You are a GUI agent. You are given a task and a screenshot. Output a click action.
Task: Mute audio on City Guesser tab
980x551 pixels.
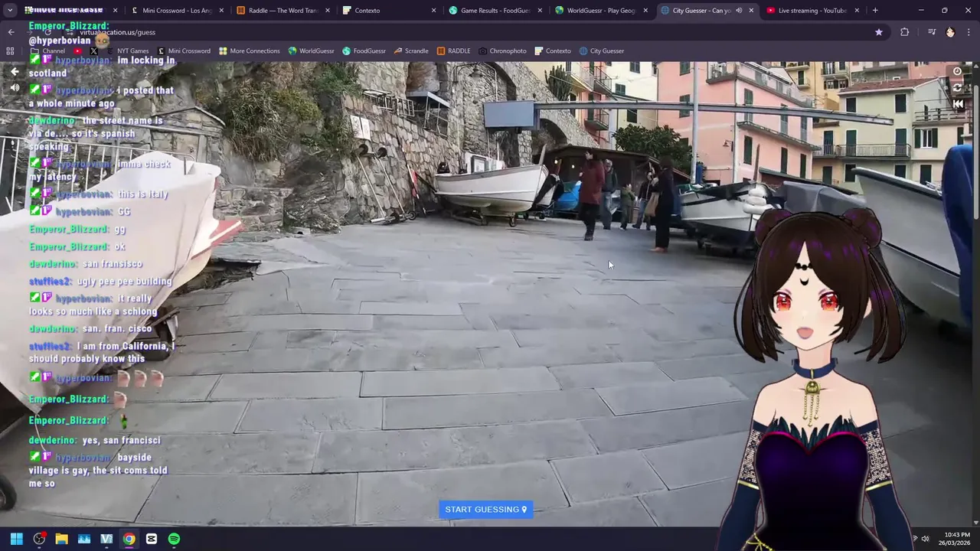[x=738, y=11]
